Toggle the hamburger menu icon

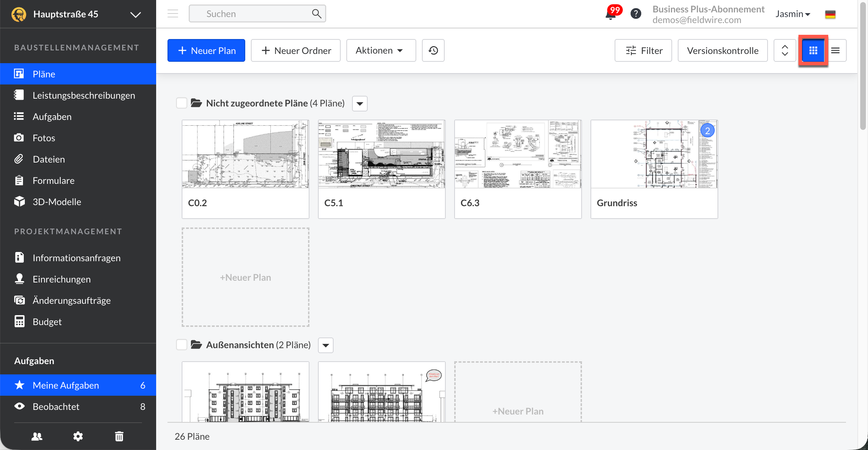pyautogui.click(x=173, y=14)
